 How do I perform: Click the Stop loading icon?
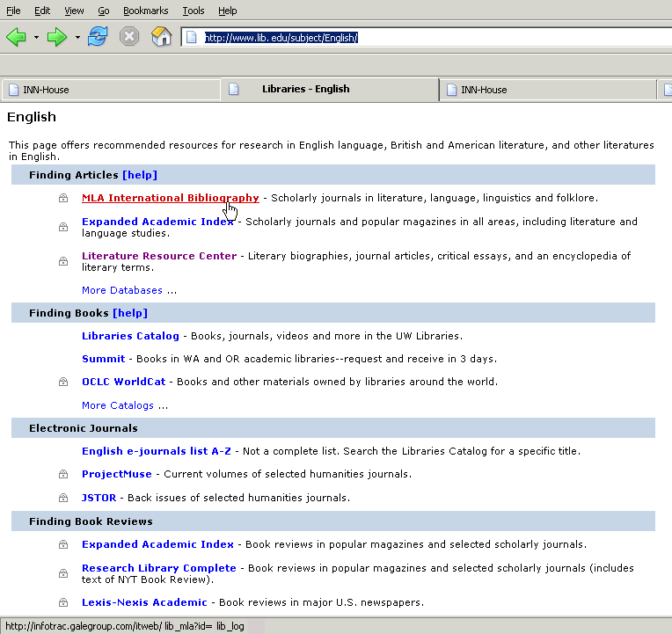coord(129,36)
